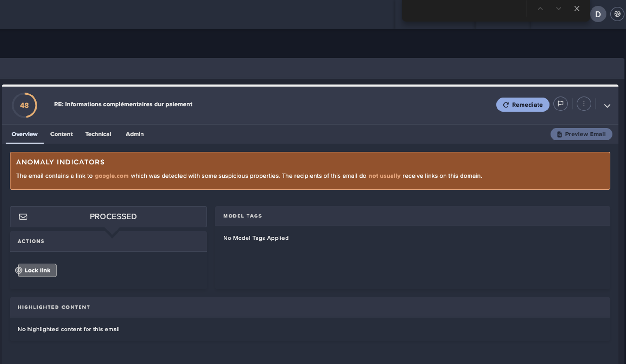Click the anomaly score 48 gauge
The image size is (626, 364).
[25, 105]
